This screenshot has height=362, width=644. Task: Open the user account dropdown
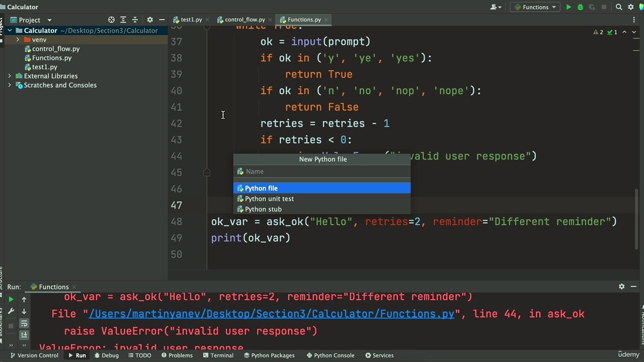pos(496,7)
